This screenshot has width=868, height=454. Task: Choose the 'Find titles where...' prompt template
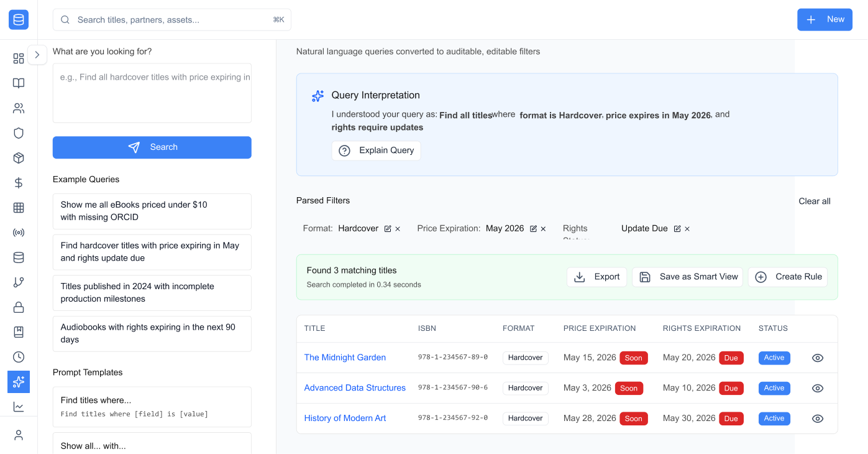click(152, 407)
